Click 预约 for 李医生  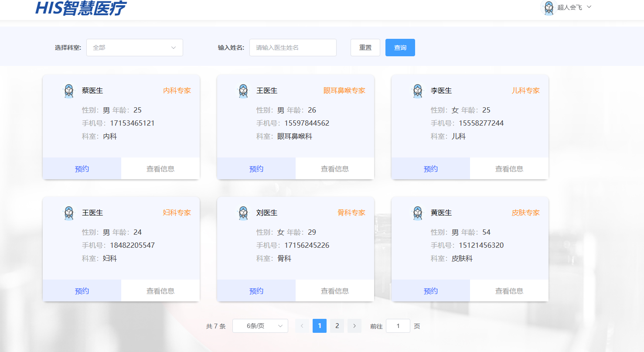[431, 168]
